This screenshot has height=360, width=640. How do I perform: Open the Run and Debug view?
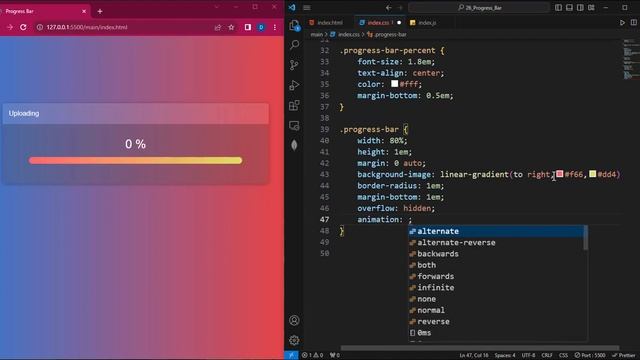coord(294,85)
